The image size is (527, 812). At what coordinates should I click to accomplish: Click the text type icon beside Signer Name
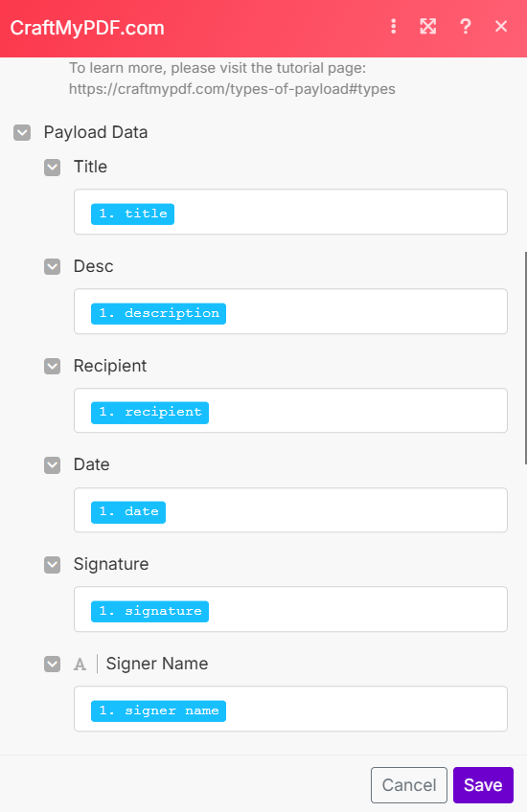80,664
